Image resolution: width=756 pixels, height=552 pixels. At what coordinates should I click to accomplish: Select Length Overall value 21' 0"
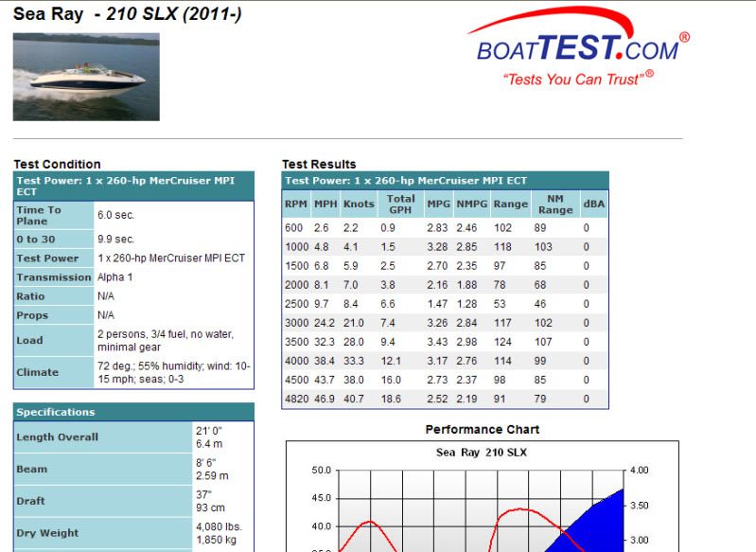(209, 431)
